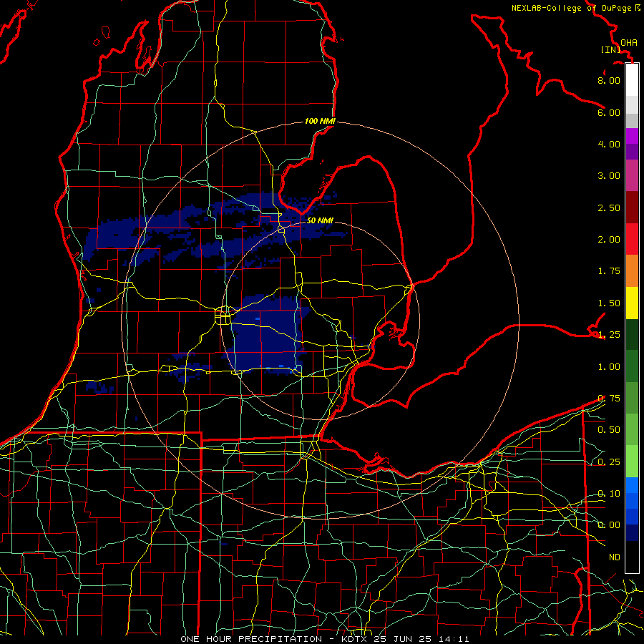Viewport: 644px width, 644px height.
Task: Click the ONE HOUR PRECIPITATION caption text
Action: (251, 639)
